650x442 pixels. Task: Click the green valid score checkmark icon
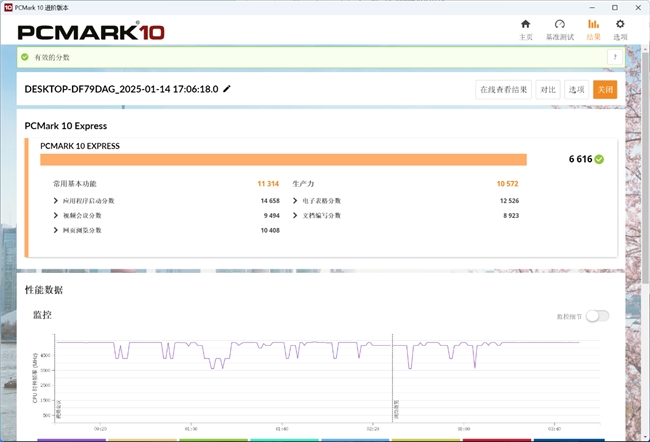[25, 57]
